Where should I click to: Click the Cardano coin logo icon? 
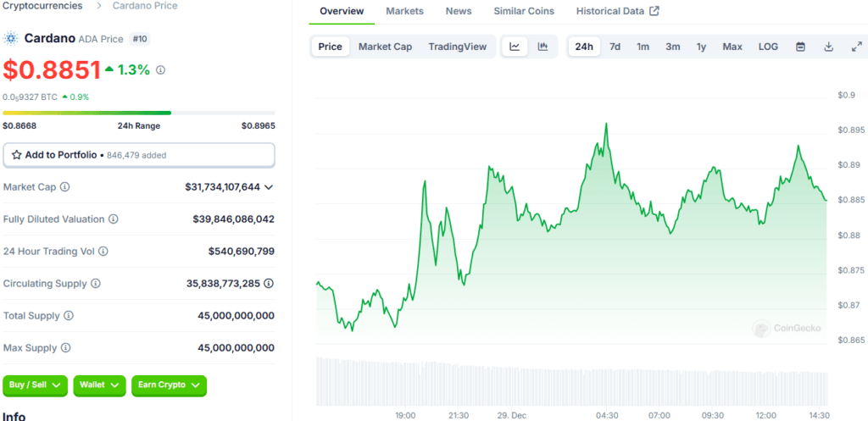coord(11,39)
